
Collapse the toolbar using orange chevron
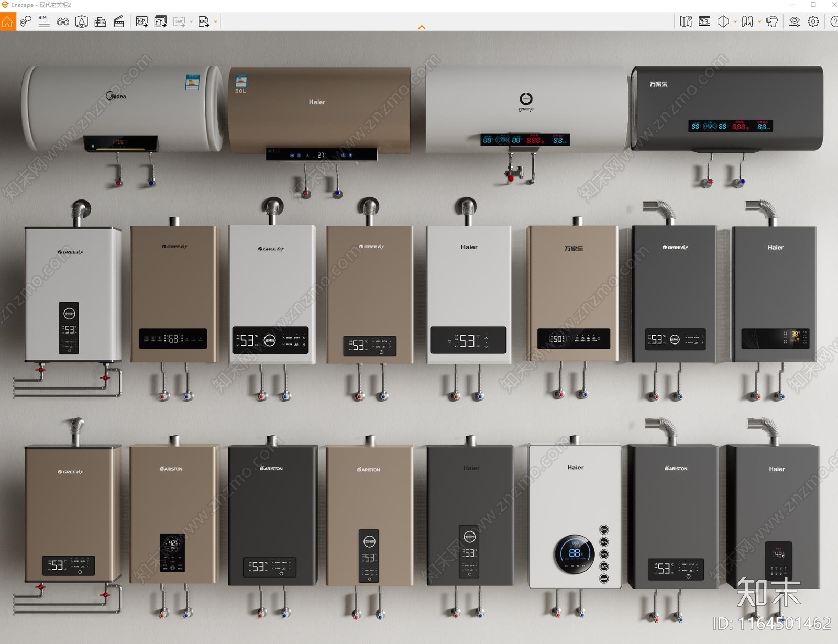(x=422, y=27)
